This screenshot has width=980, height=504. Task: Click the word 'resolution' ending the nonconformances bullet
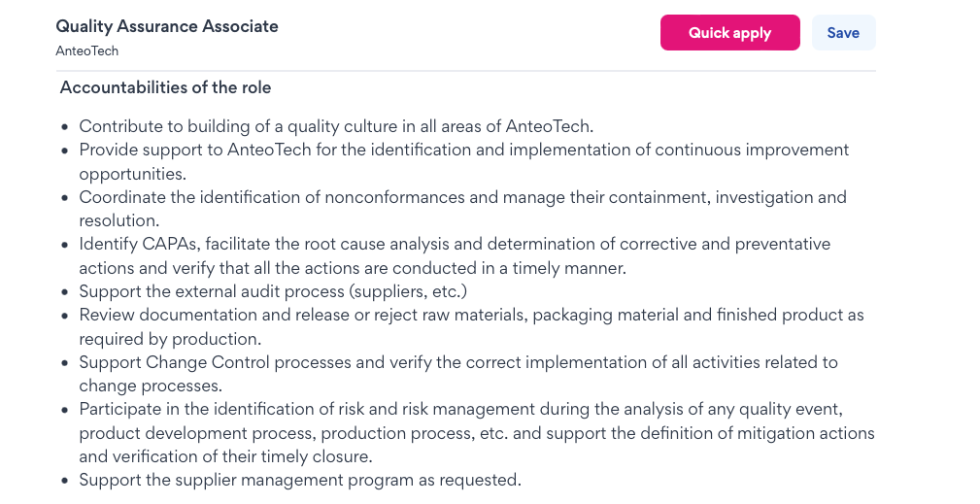point(118,221)
